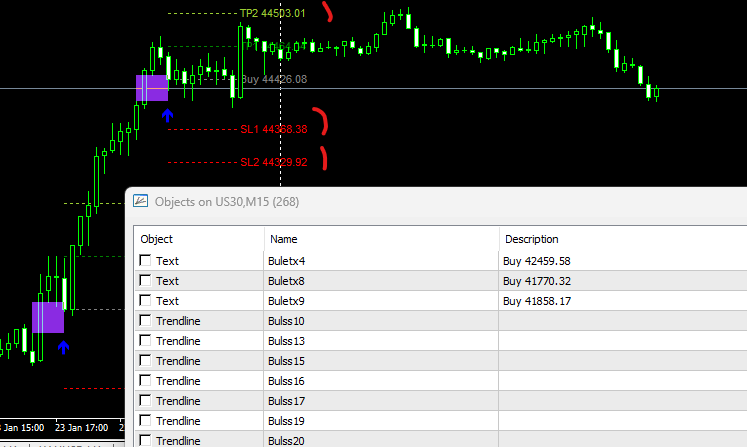The width and height of the screenshot is (747, 447).
Task: Click the Objects list window icon
Action: pyautogui.click(x=141, y=201)
